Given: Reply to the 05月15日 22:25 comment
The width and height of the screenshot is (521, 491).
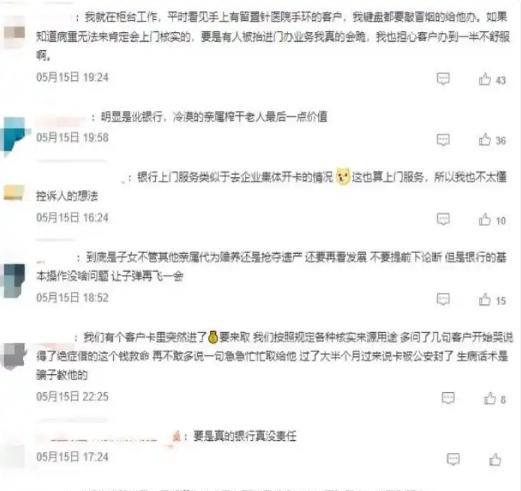Looking at the screenshot, I should (x=448, y=398).
